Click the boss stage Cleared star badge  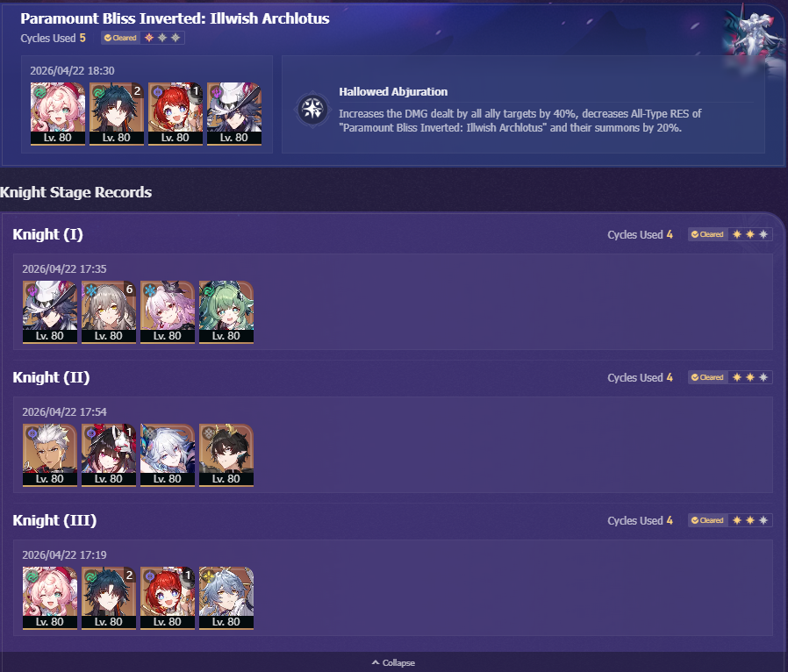click(x=143, y=38)
